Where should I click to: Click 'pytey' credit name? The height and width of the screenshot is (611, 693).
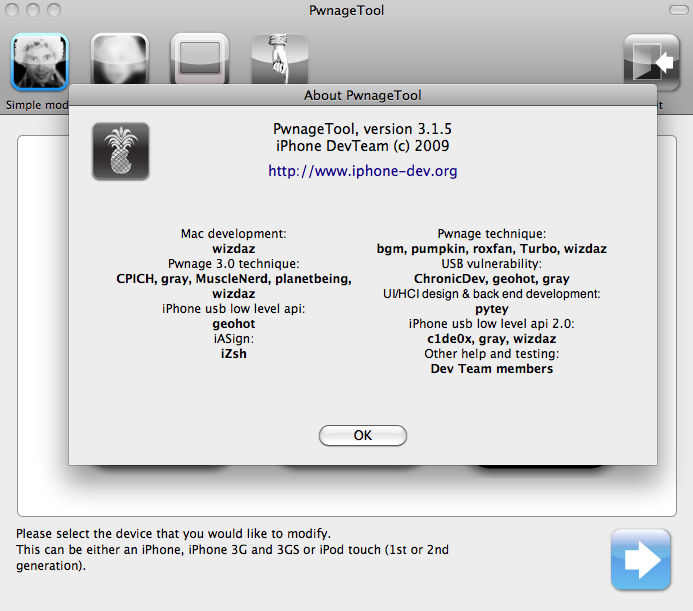coord(491,309)
